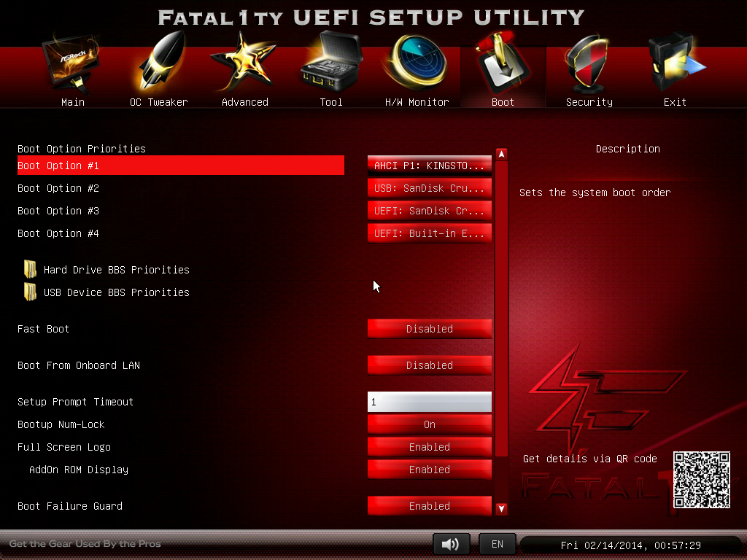
Task: Click the Boot Failure Guard Enabled button
Action: coord(429,506)
